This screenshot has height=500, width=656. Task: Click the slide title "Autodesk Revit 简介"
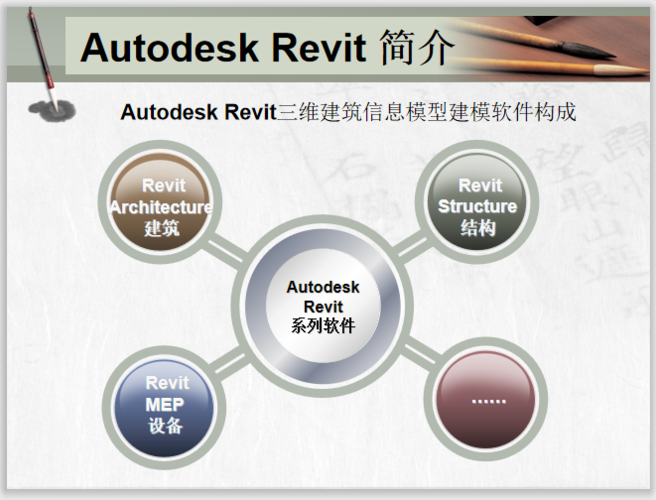(x=267, y=47)
